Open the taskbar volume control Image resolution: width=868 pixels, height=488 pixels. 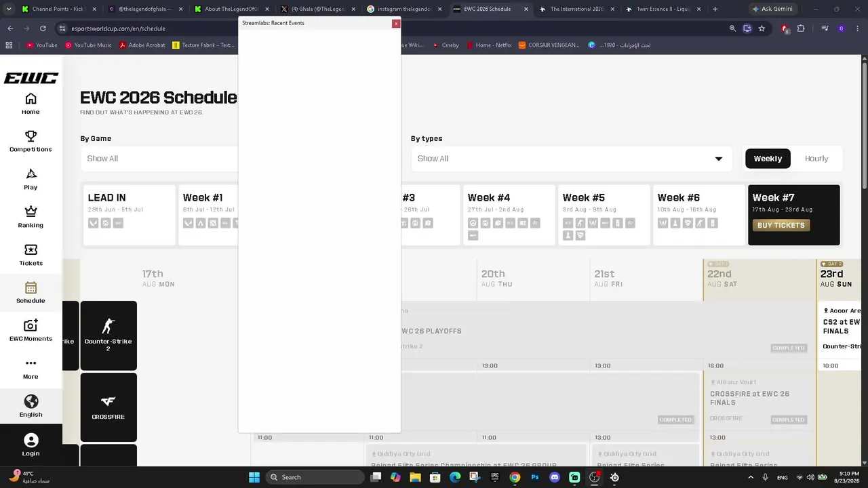810,477
